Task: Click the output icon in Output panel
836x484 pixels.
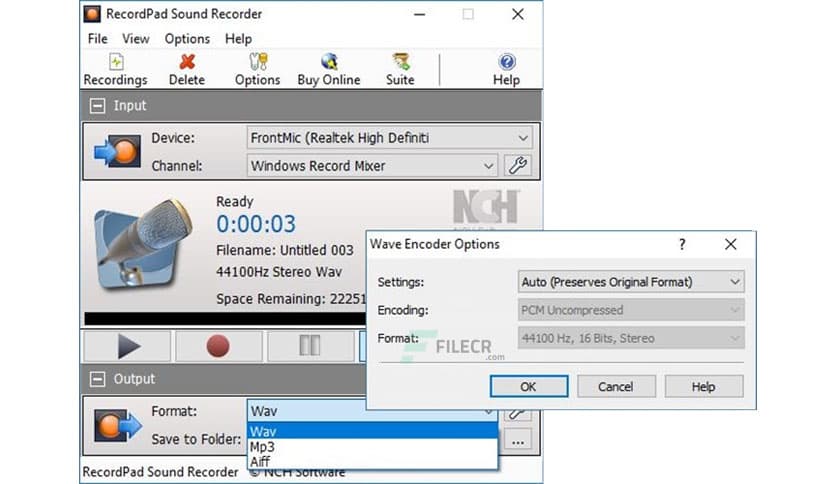Action: point(118,425)
